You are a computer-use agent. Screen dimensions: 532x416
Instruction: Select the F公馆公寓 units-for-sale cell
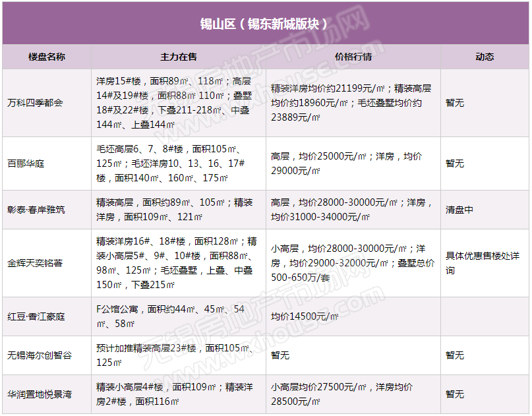pyautogui.click(x=170, y=317)
